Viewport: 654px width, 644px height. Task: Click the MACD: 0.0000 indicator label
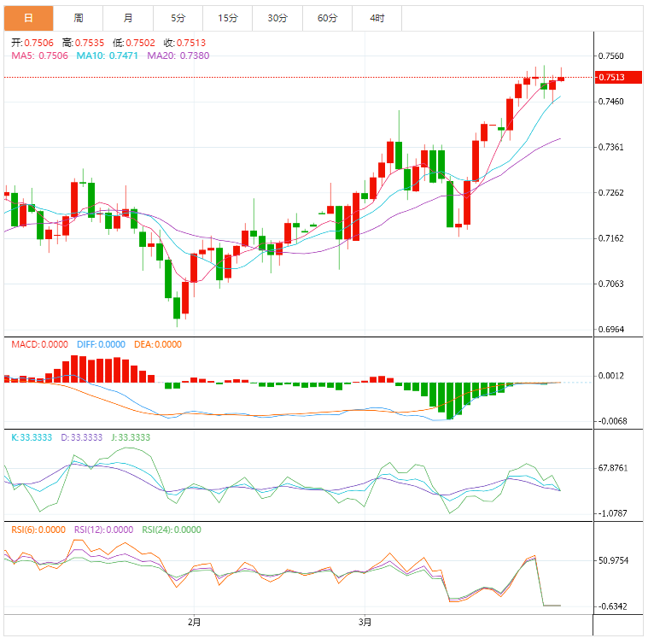pos(39,345)
